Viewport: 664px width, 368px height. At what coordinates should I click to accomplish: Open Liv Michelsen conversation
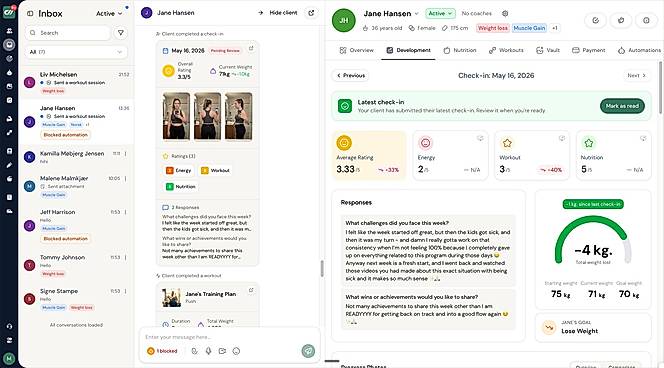(76, 83)
